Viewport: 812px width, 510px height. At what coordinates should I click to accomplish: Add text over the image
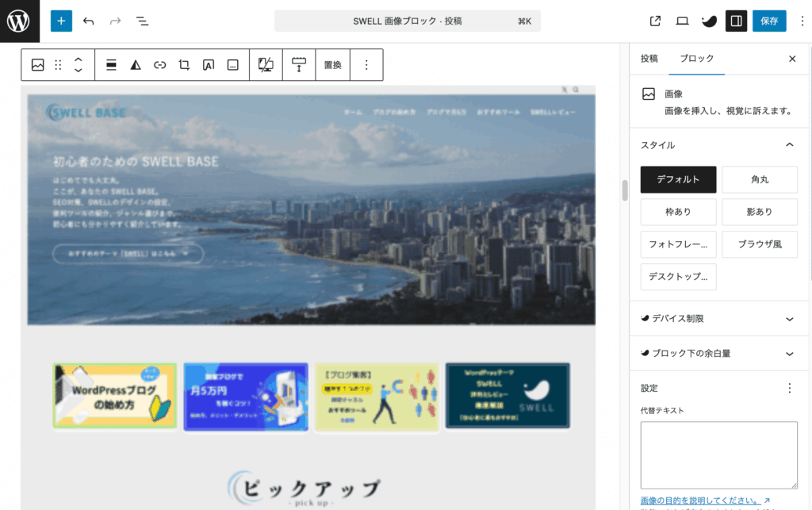(x=207, y=65)
